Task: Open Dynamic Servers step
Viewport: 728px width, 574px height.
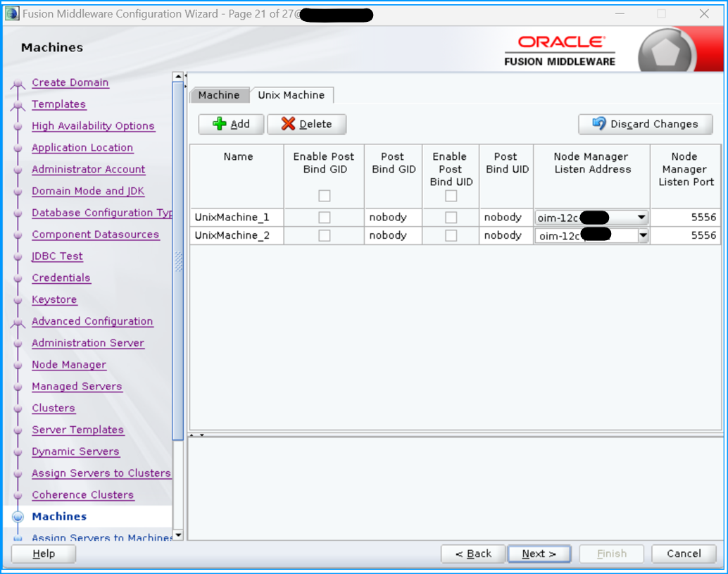Action: (x=75, y=451)
